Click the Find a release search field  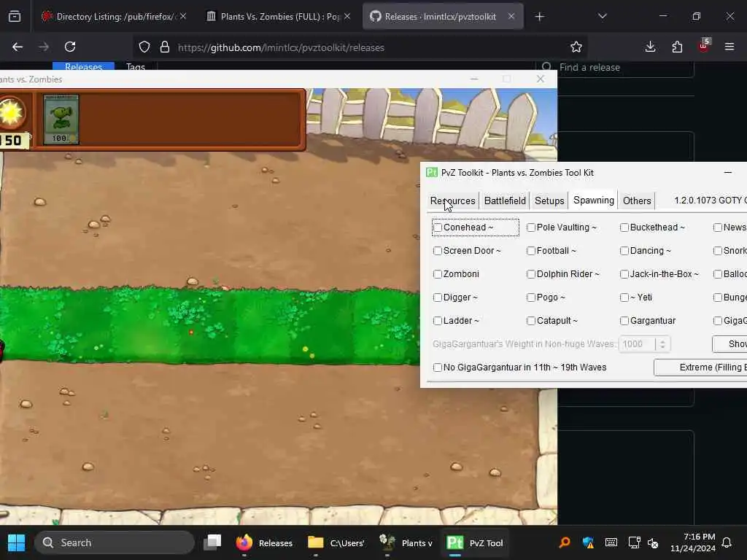coord(614,68)
